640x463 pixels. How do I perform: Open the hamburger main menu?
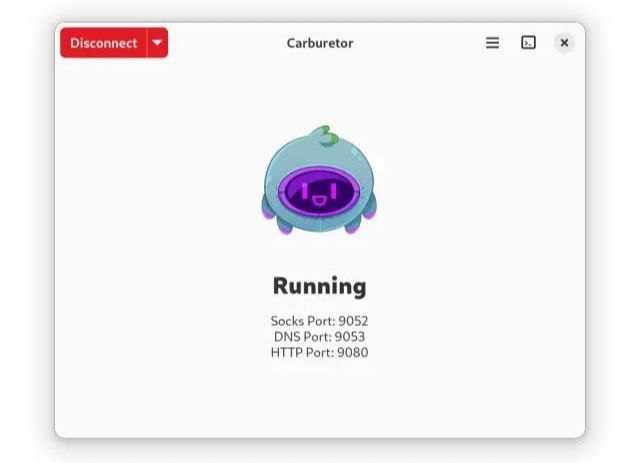[492, 43]
